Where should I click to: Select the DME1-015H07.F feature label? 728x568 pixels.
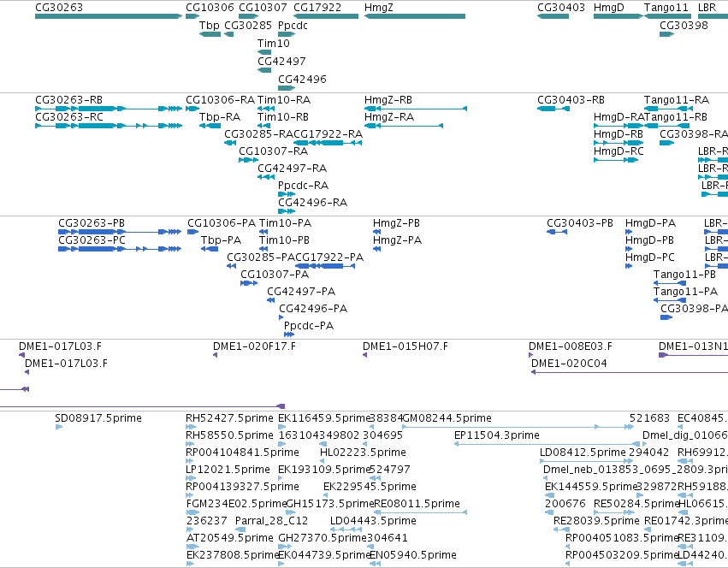tap(405, 347)
